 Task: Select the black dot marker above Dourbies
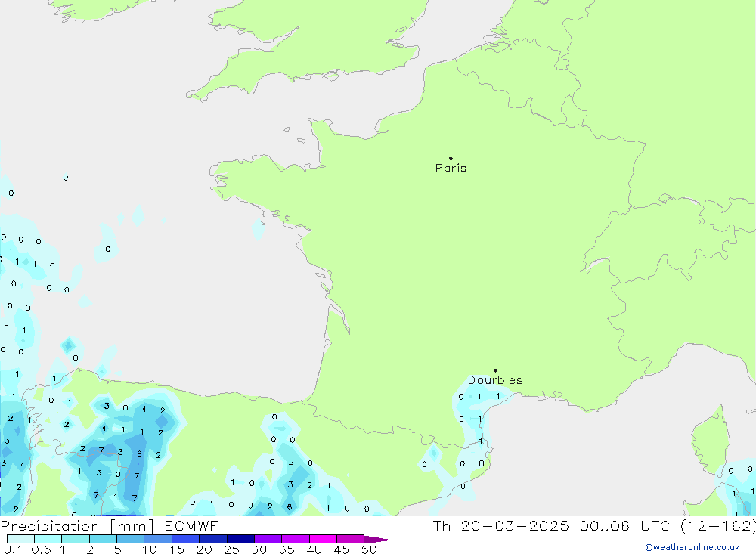pyautogui.click(x=495, y=370)
